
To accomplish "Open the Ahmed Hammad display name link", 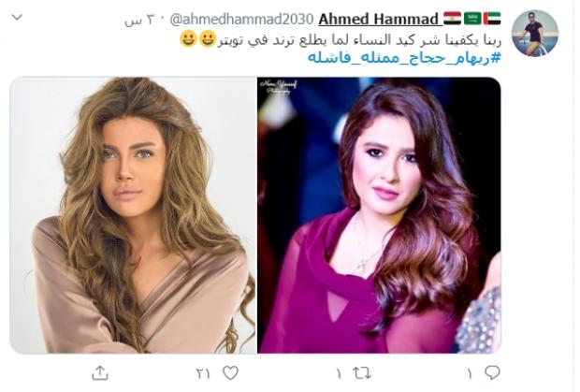I will coord(379,19).
